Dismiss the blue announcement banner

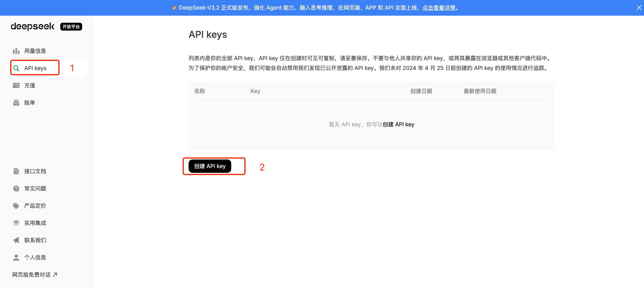pyautogui.click(x=639, y=8)
